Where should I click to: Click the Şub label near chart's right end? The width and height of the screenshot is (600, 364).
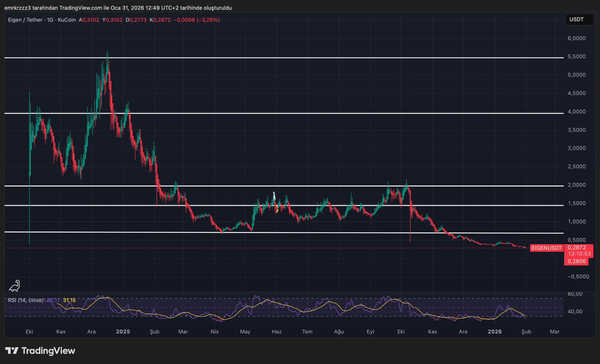tap(526, 332)
